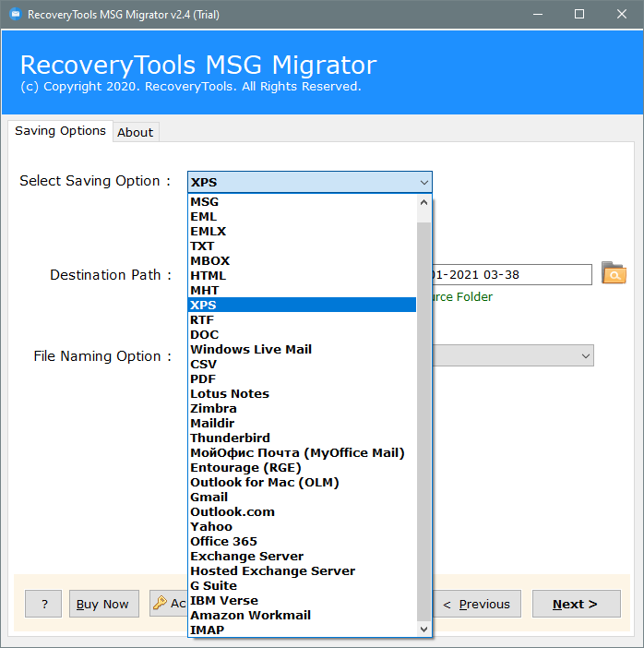Image resolution: width=644 pixels, height=648 pixels.
Task: Select PDF in the saving list
Action: coord(302,379)
